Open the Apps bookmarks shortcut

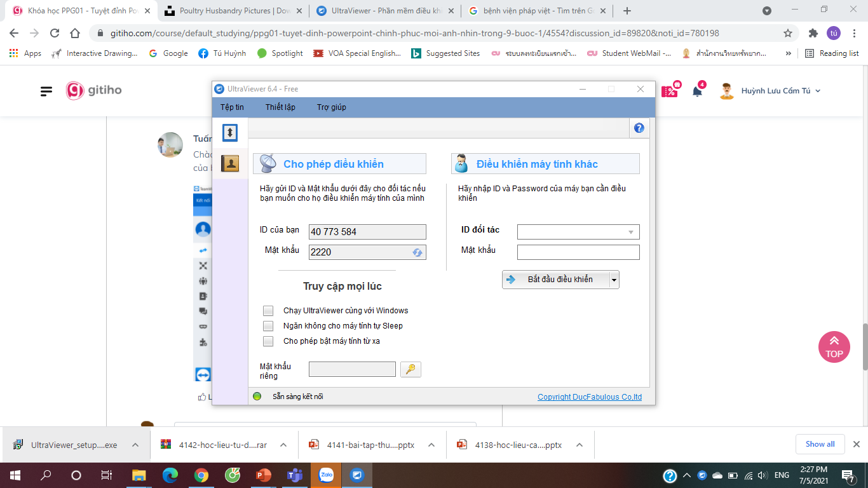tap(25, 53)
